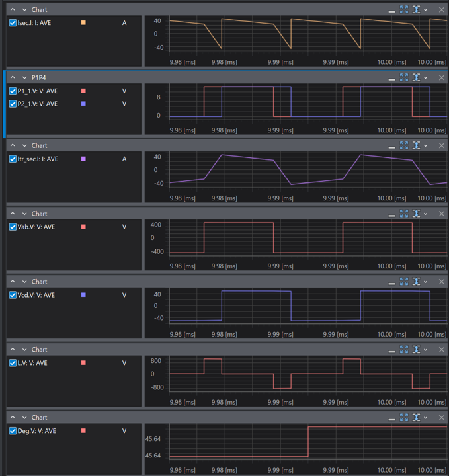Viewport: 449px width, 476px height.
Task: Click the zoom-to-fit icon in the Isec.I chart header
Action: 404,10
